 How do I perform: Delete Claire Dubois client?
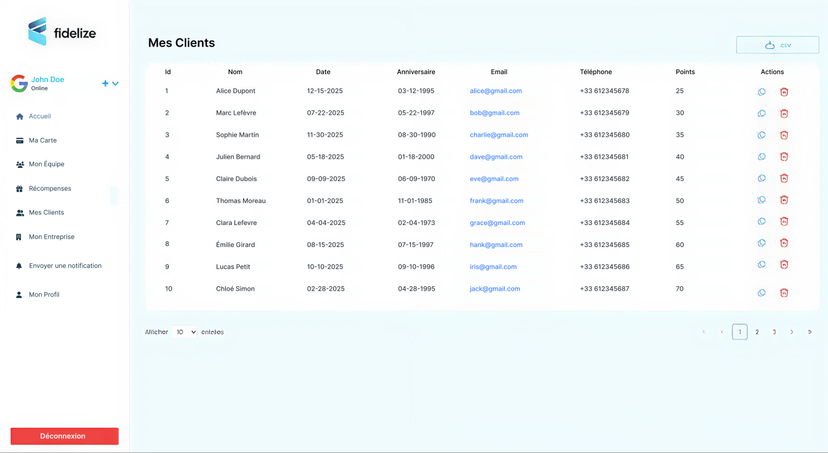click(x=784, y=178)
